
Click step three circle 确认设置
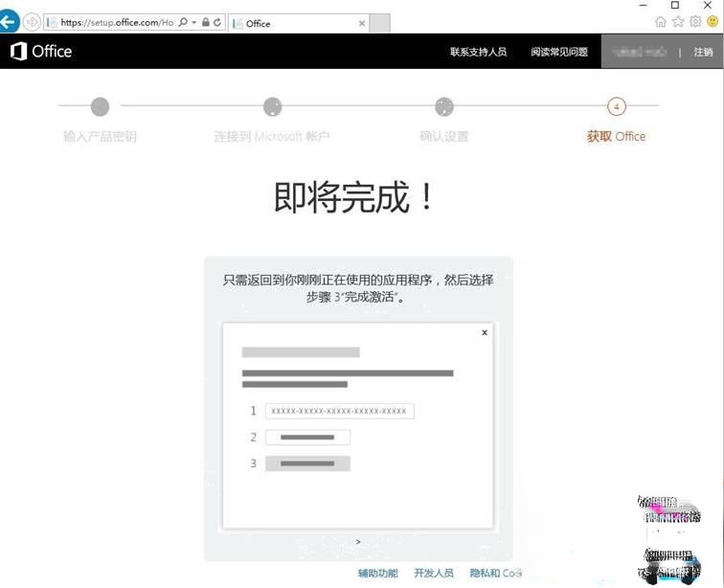444,106
